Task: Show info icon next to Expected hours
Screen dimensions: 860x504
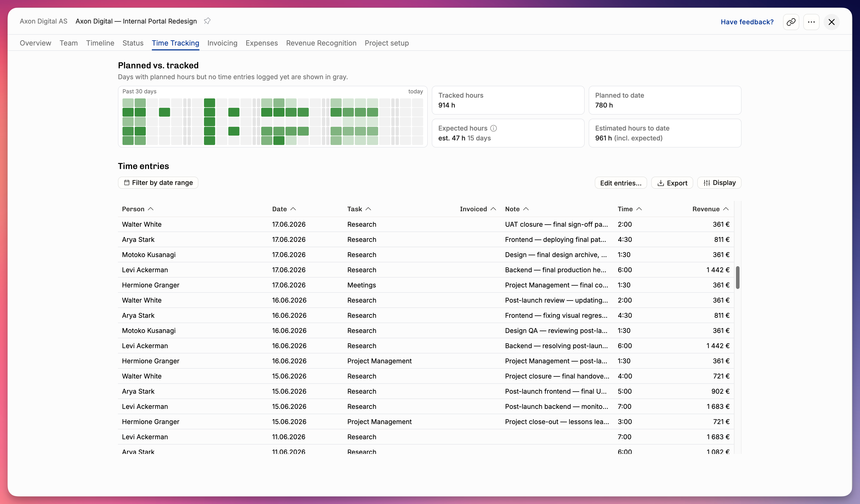Action: (494, 128)
